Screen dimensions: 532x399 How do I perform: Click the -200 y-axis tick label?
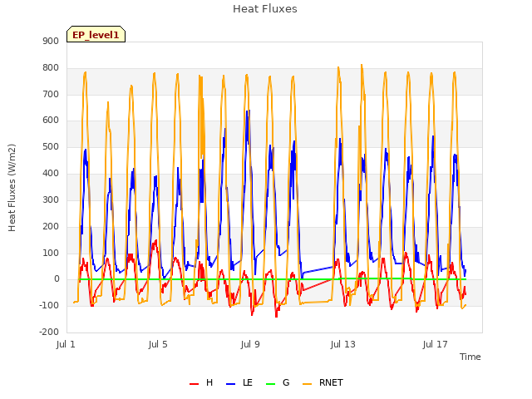click(x=50, y=332)
